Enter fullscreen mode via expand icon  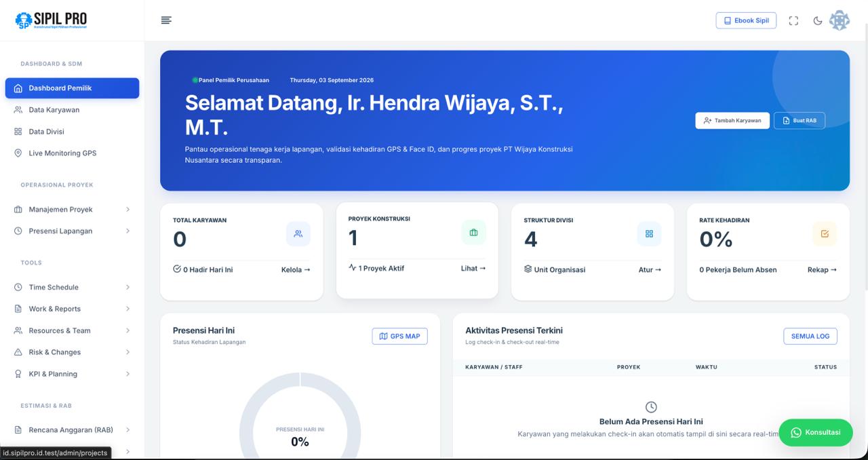click(793, 21)
